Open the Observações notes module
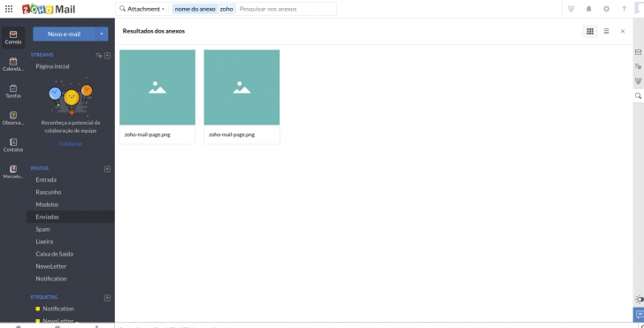 (x=13, y=118)
